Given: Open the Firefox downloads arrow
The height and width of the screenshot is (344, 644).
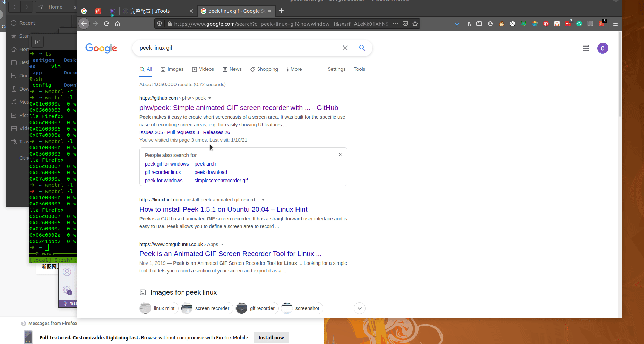Looking at the screenshot, I should [457, 24].
